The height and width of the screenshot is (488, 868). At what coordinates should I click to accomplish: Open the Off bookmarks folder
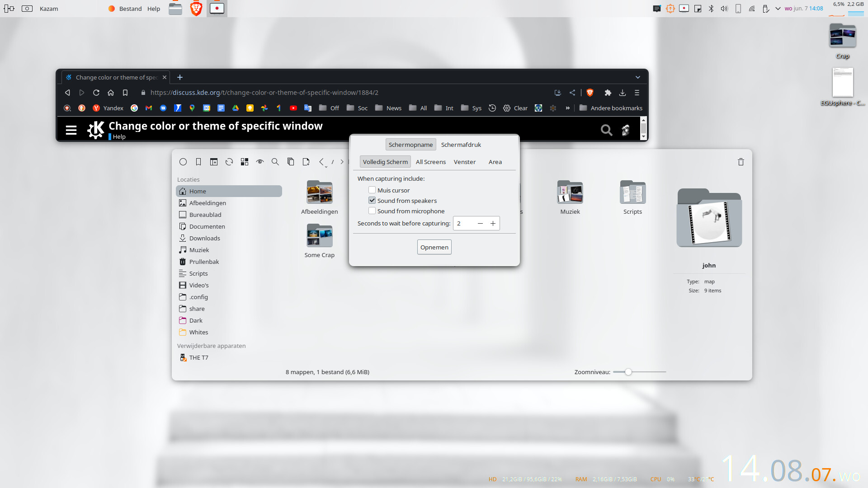(329, 108)
